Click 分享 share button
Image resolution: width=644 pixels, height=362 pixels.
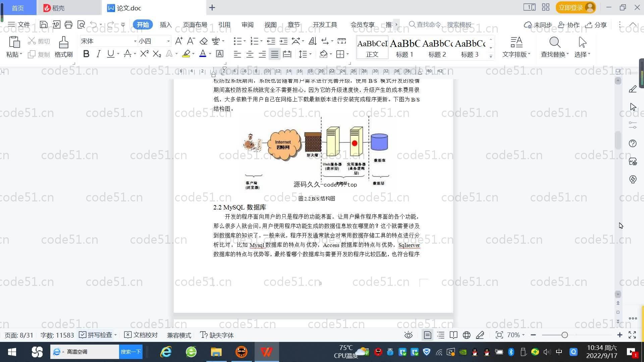pos(596,25)
